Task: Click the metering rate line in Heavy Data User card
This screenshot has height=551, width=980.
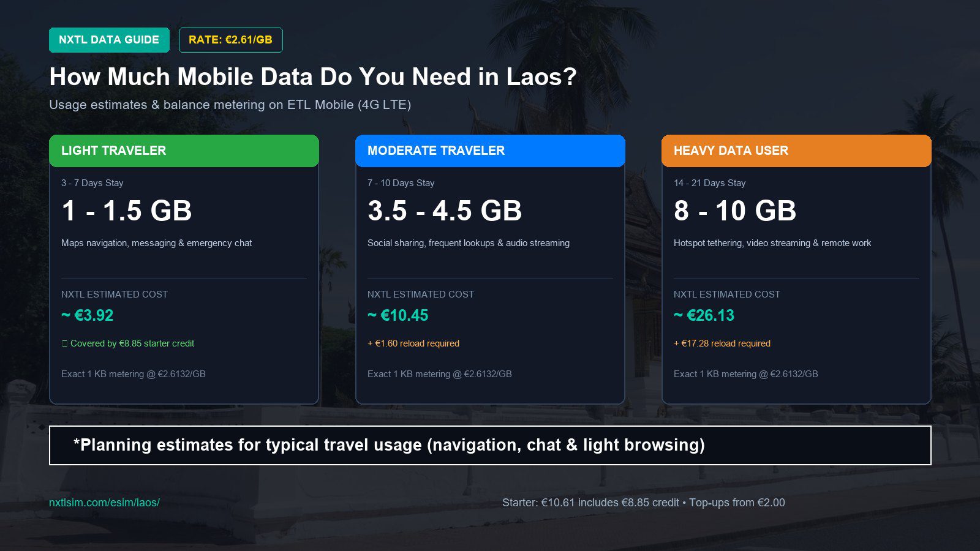Action: (746, 374)
